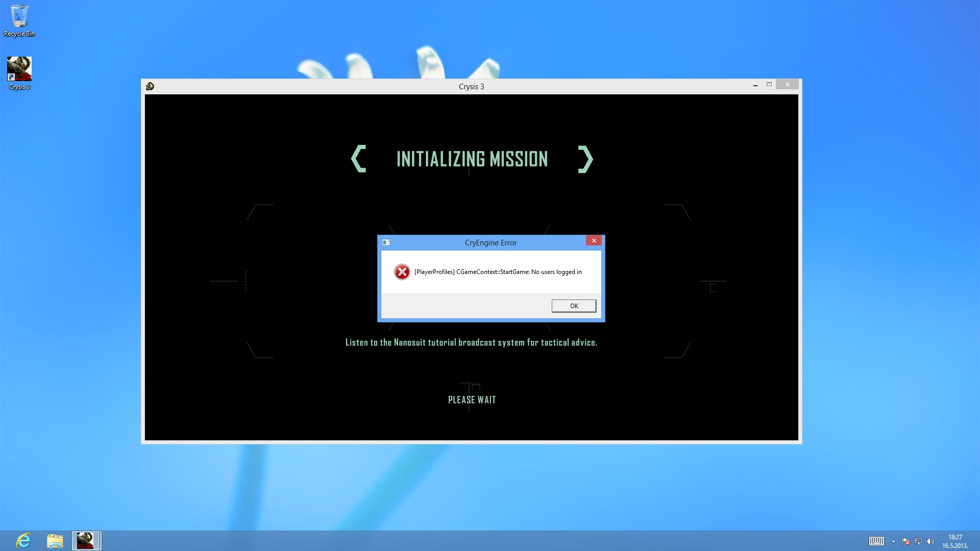
Task: Open the network status tray icon
Action: point(918,541)
